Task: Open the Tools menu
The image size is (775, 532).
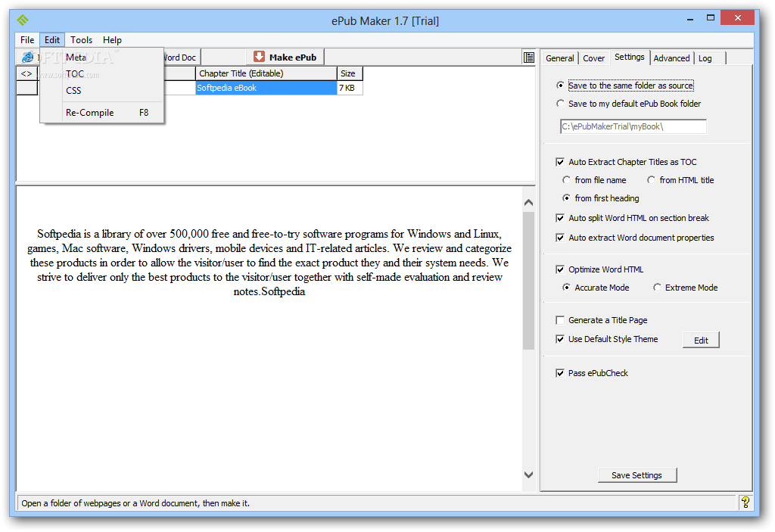Action: point(81,40)
